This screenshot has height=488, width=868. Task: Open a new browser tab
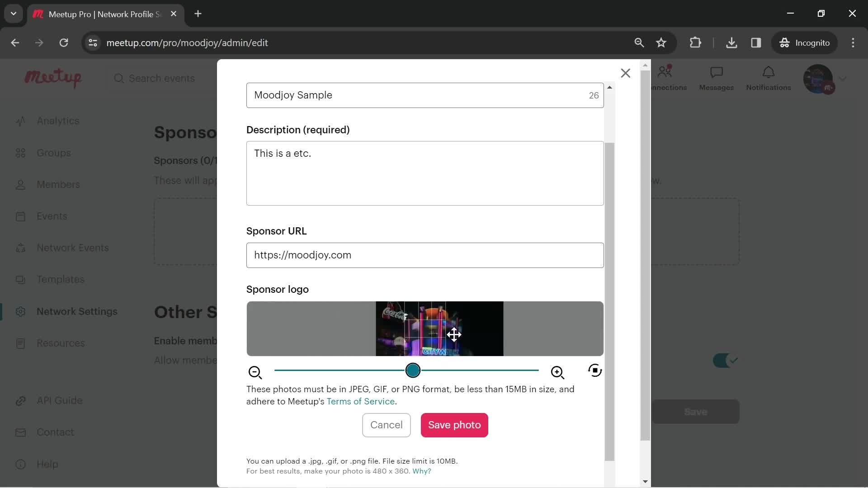198,14
